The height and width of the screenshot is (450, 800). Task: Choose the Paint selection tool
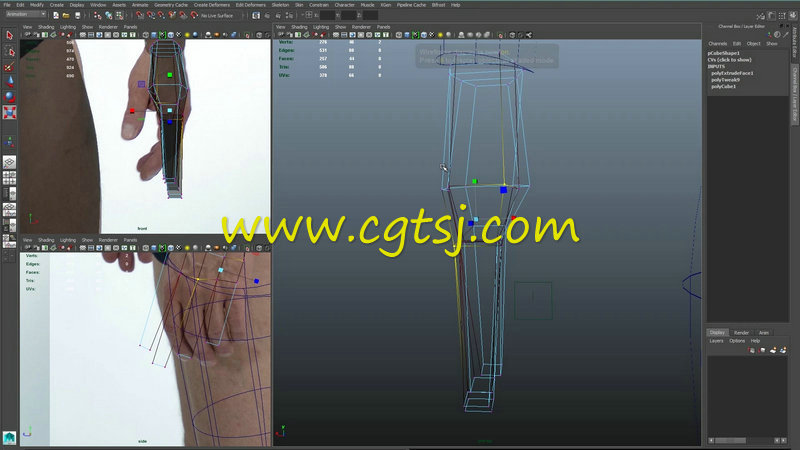[9, 66]
